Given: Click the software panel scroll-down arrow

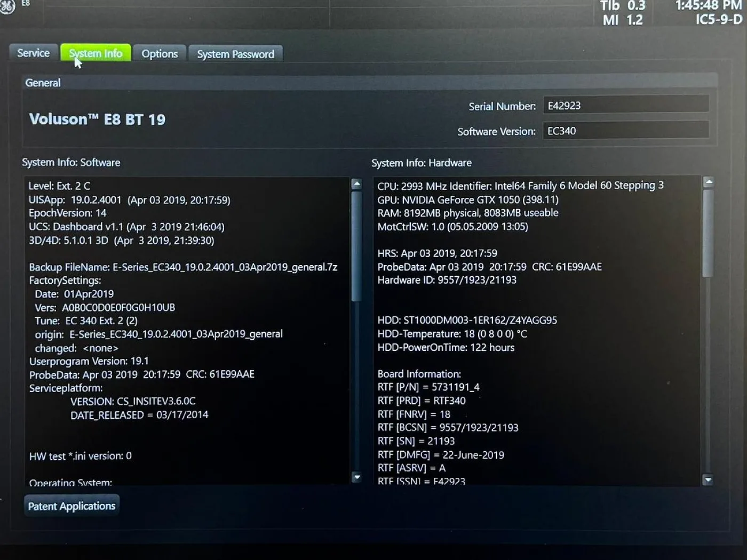Looking at the screenshot, I should pyautogui.click(x=357, y=477).
